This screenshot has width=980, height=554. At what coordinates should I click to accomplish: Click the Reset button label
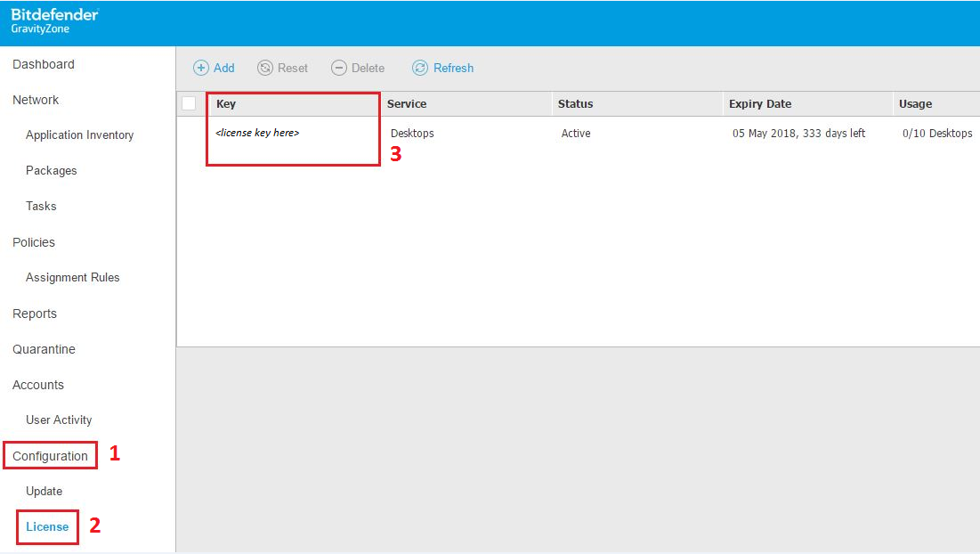pyautogui.click(x=293, y=69)
